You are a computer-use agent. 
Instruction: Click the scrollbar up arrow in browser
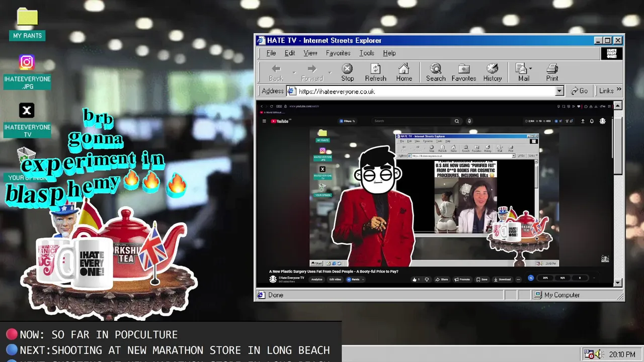point(617,106)
